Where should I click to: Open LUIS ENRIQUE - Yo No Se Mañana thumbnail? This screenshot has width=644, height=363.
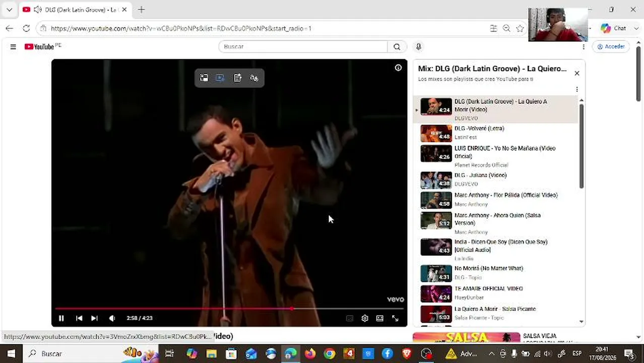[436, 153]
